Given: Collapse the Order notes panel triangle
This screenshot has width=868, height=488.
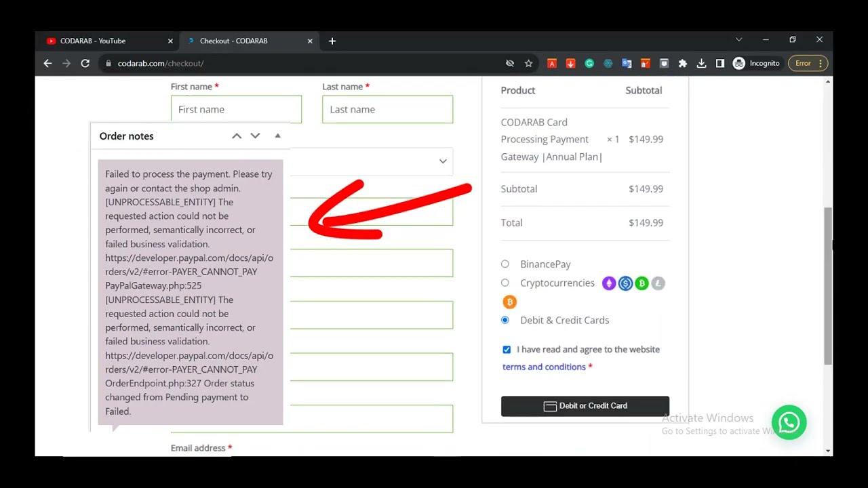Looking at the screenshot, I should (x=277, y=136).
